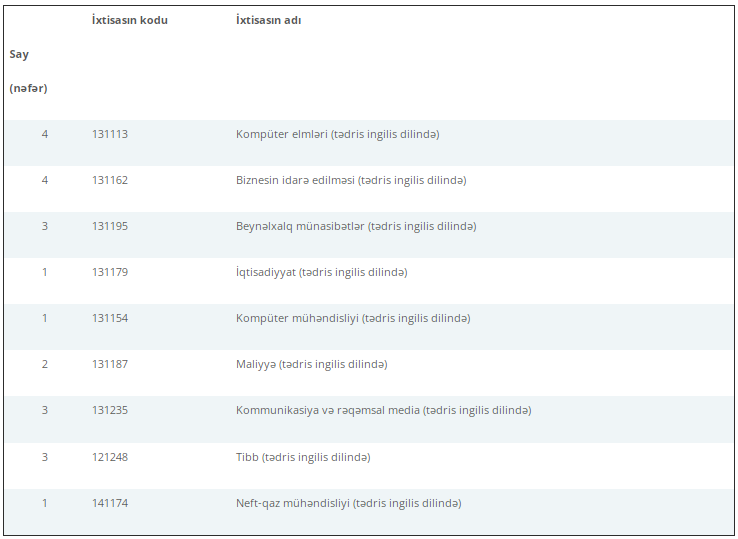
Task: Click the İxtisasın adı column header
Action: [268, 20]
